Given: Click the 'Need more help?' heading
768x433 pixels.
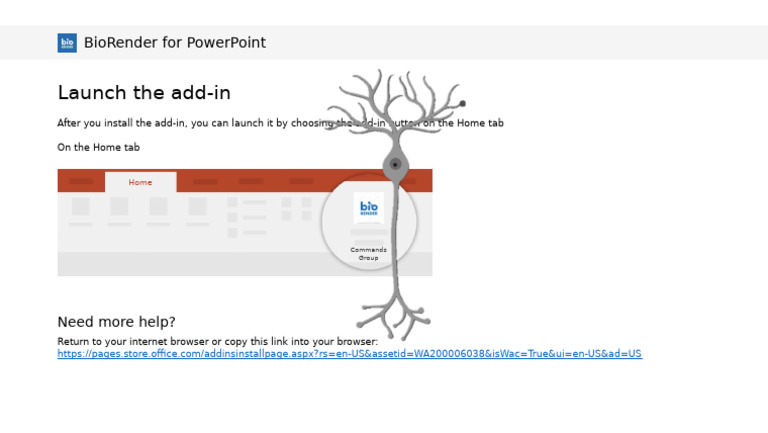Looking at the screenshot, I should (x=117, y=322).
